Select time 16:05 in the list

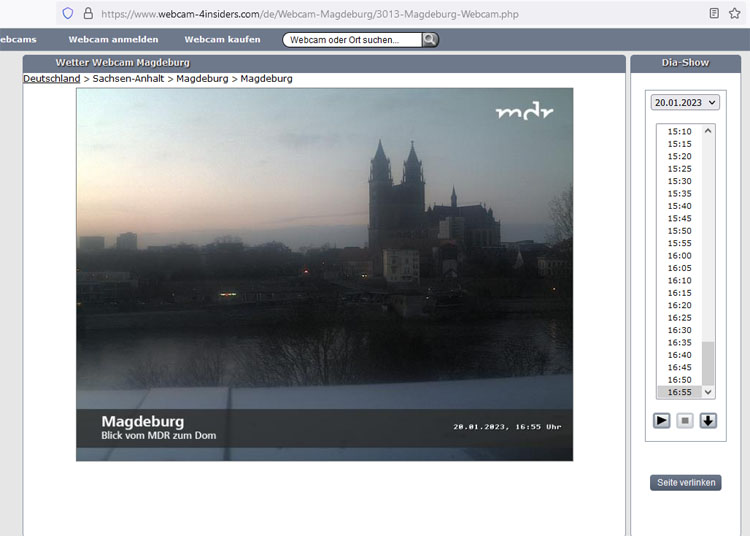[679, 268]
